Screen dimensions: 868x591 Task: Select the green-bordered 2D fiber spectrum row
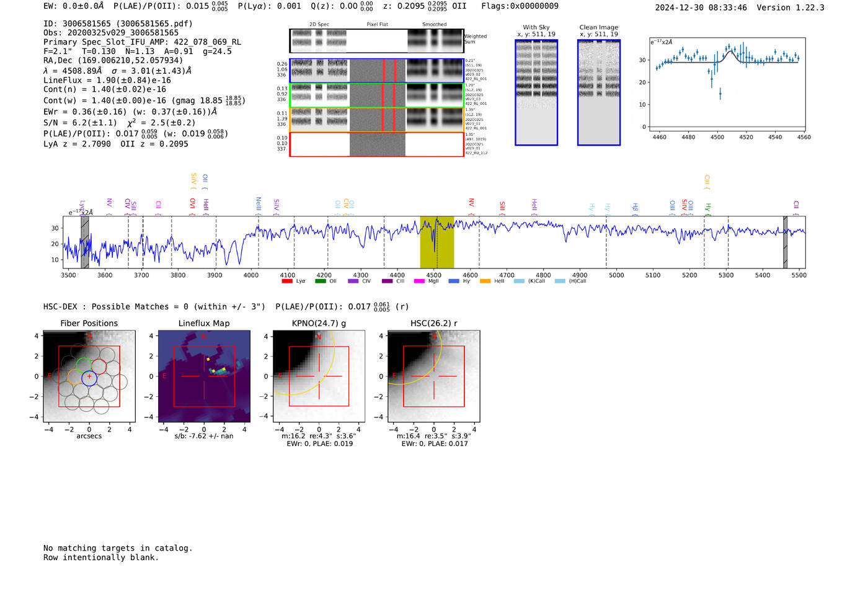pyautogui.click(x=377, y=96)
